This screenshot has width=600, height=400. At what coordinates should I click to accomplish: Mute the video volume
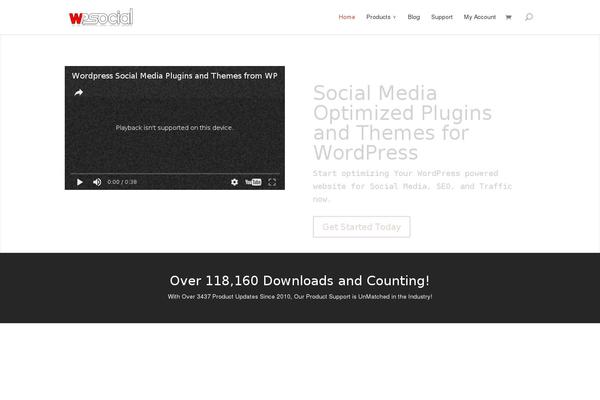point(97,182)
